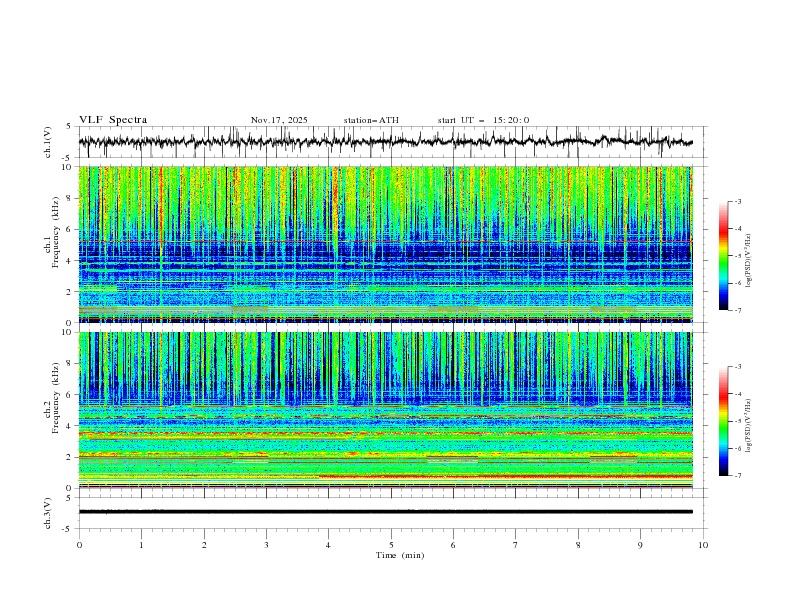Click time-axis tick label "9"
The image size is (792, 612).
point(640,545)
